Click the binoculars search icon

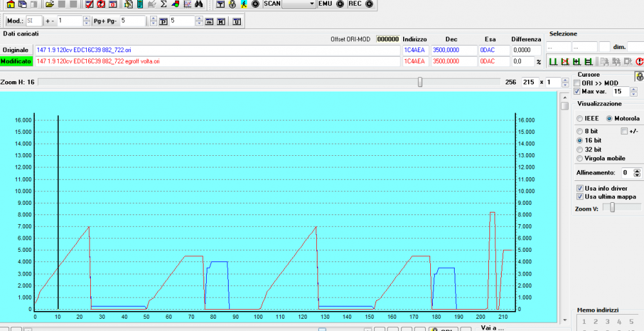coord(199,4)
